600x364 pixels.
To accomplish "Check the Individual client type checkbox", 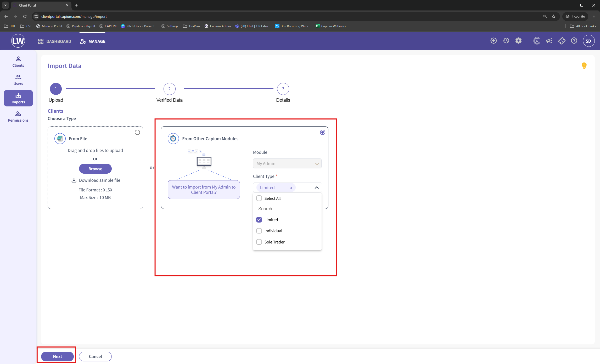I will click(259, 231).
